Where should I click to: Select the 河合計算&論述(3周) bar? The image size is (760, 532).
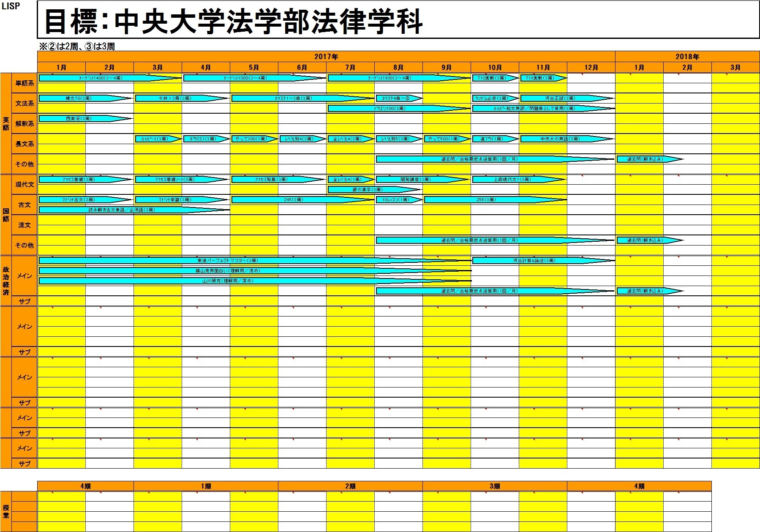coord(543,261)
